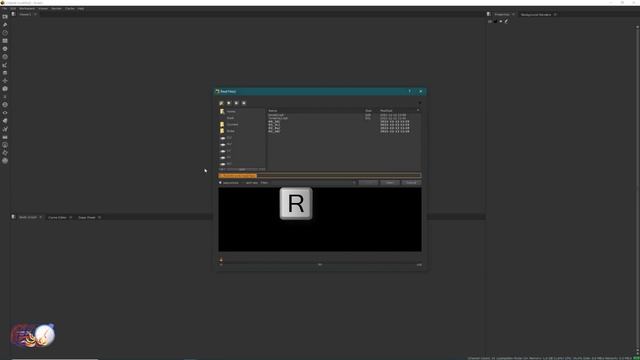Click the orange preview frame marker
This screenshot has width=640, height=360.
221,260
